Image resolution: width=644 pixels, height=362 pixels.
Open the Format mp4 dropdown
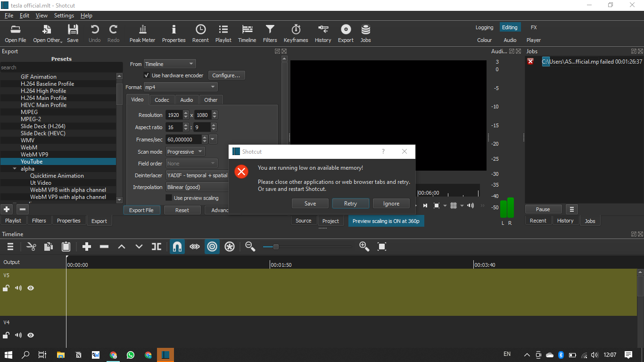click(x=181, y=87)
